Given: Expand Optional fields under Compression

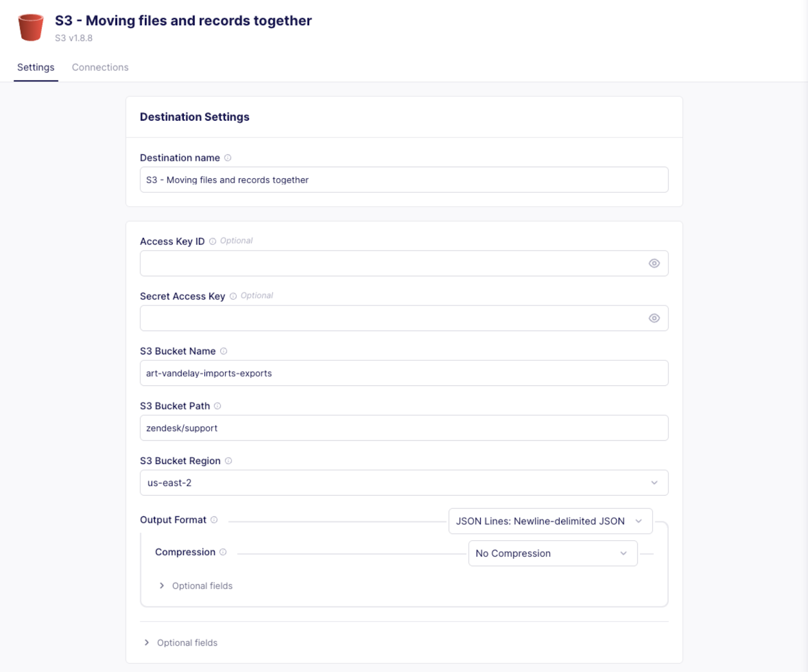Looking at the screenshot, I should click(x=196, y=586).
